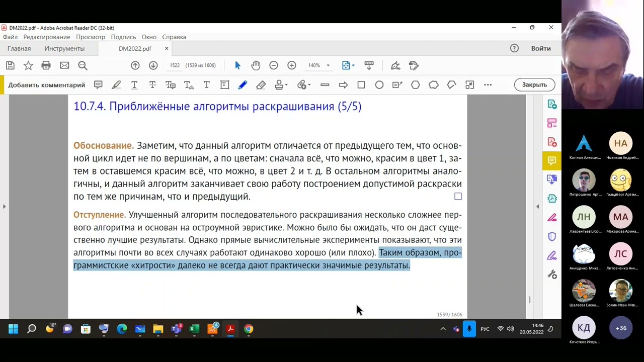Print the document with the printer icon
Image resolution: width=644 pixels, height=362 pixels.
point(46,65)
